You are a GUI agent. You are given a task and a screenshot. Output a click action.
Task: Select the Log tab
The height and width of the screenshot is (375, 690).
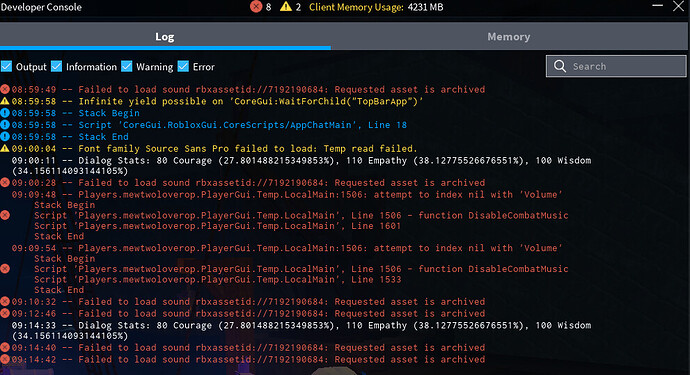[165, 37]
